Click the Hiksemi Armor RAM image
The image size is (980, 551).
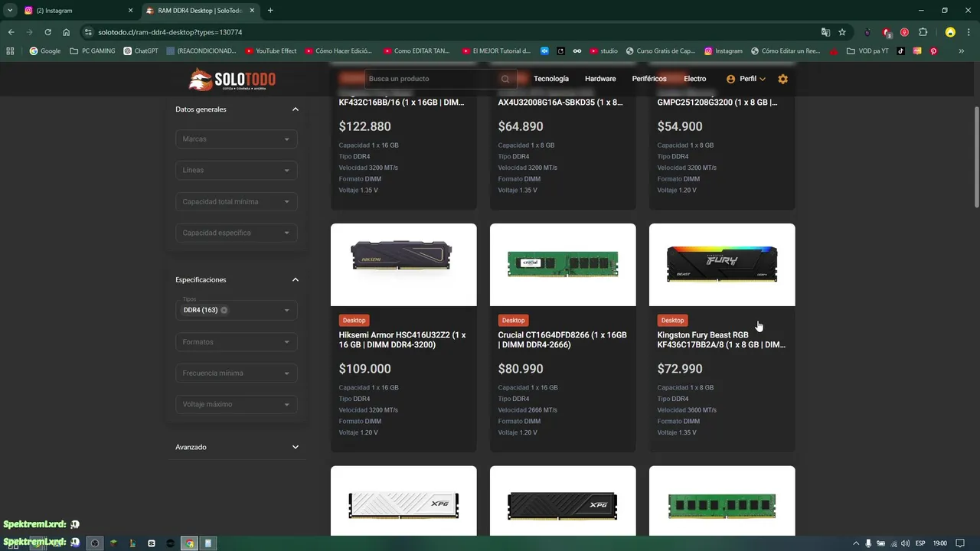[x=403, y=265]
